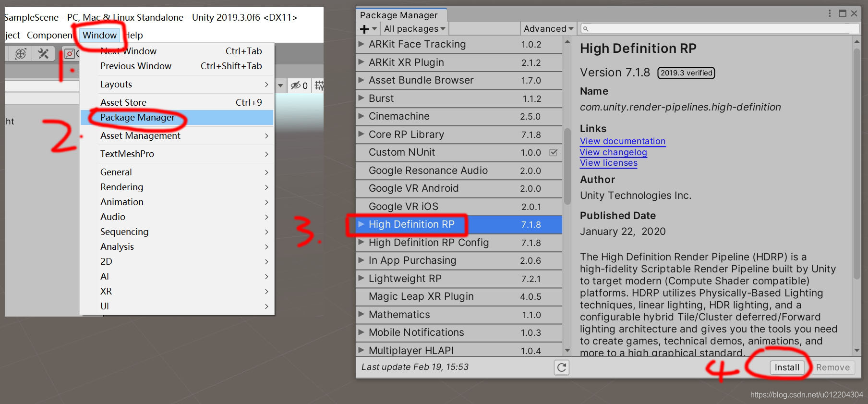The image size is (868, 404).
Task: Refresh the package list with reload icon
Action: click(562, 367)
